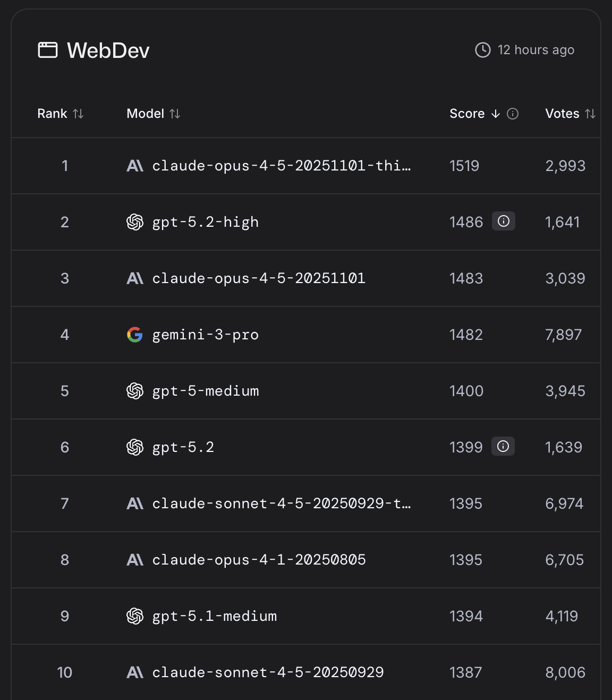This screenshot has width=612, height=700.
Task: Click the Score column header label
Action: 467,114
